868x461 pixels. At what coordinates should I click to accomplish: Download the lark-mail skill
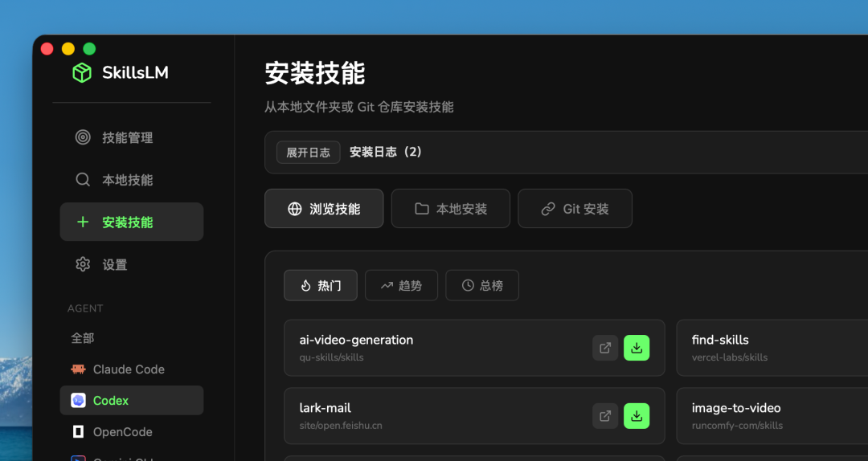[x=637, y=415]
